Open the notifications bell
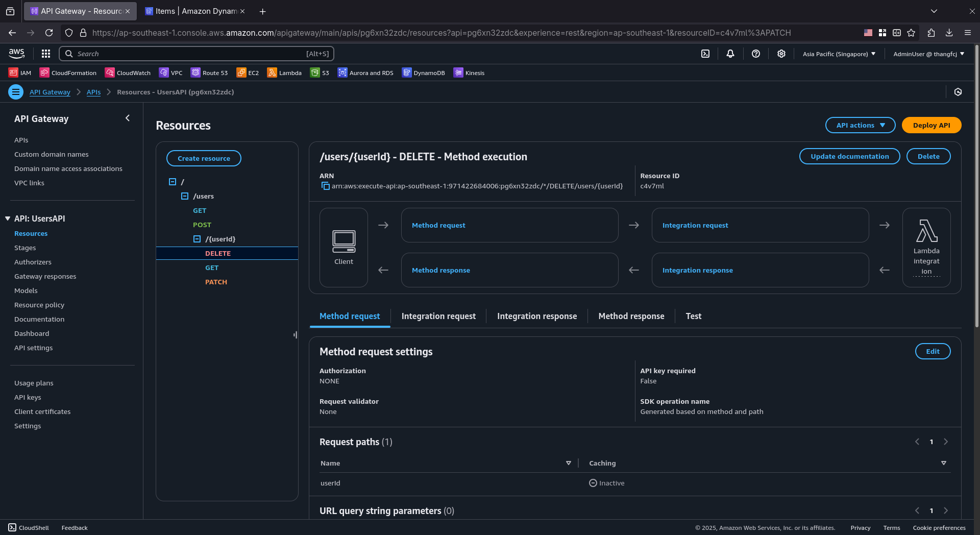Image resolution: width=980 pixels, height=535 pixels. tap(730, 54)
